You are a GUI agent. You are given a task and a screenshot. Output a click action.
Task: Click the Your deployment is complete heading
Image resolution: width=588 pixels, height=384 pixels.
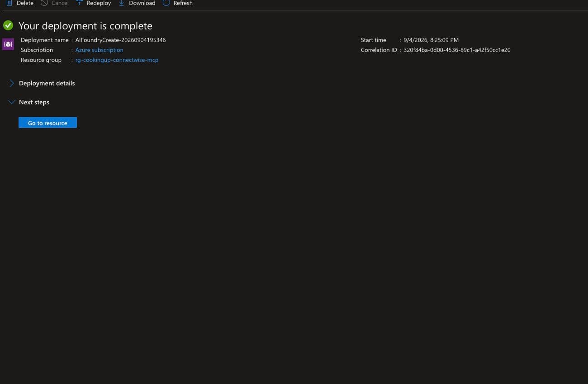point(85,26)
